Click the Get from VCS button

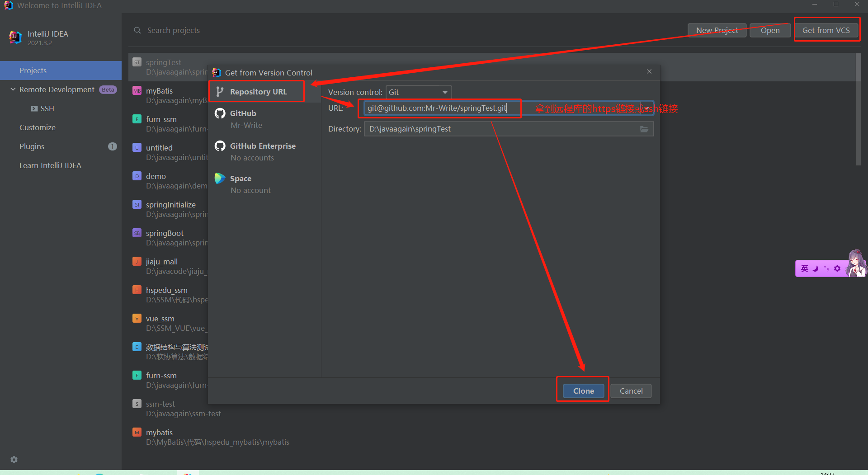[826, 30]
